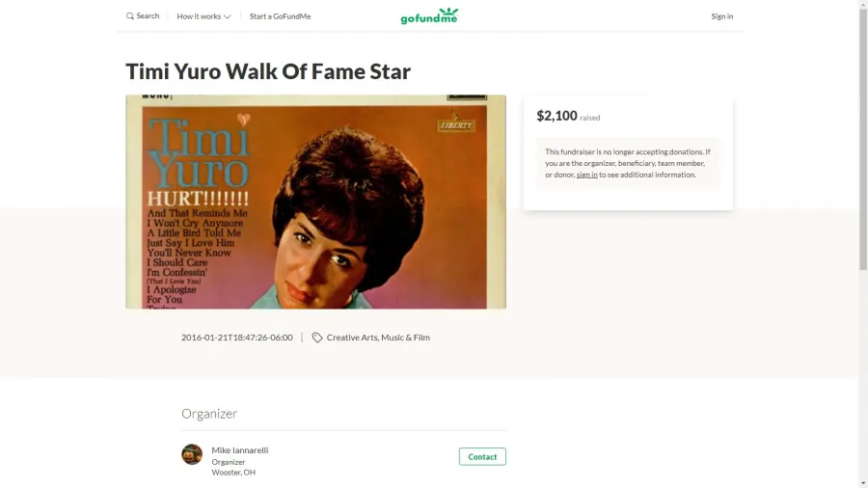Click the search magnifier icon
The image size is (868, 488).
[129, 16]
